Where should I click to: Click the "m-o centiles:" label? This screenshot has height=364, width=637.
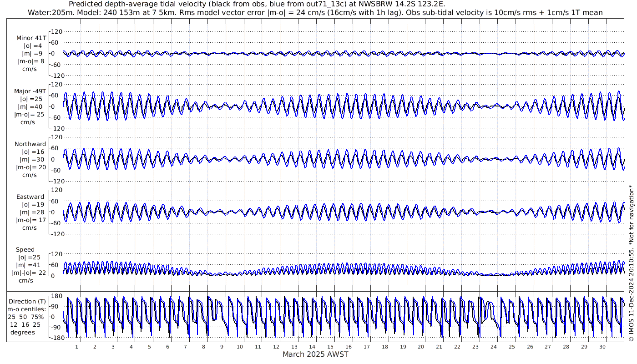[27, 309]
